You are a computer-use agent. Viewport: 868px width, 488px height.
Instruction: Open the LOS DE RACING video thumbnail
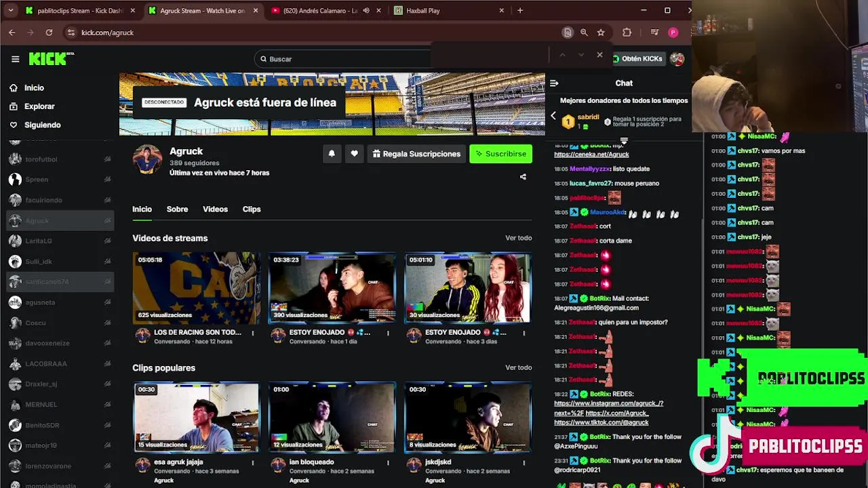click(196, 288)
